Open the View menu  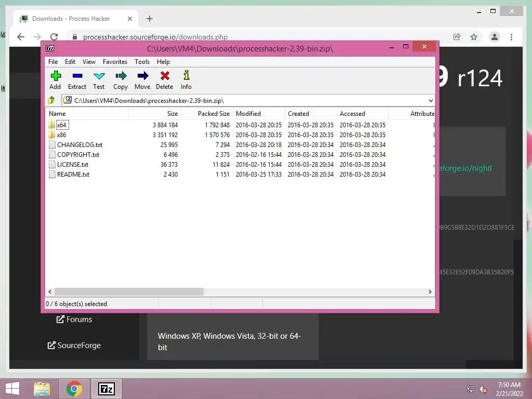[89, 62]
